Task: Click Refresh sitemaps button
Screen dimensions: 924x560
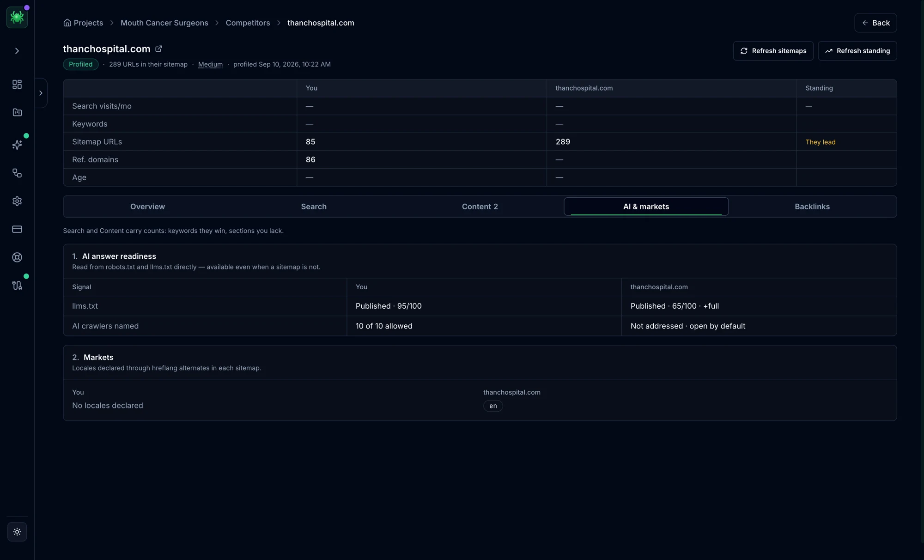Action: (x=773, y=51)
